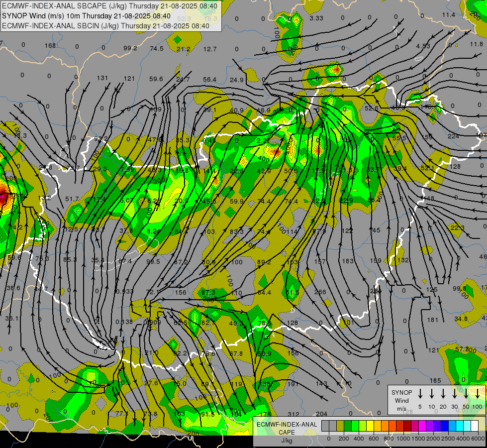Select the dark green swatch in CAPE legend
Screen dimensions: 487x448
(348, 426)
